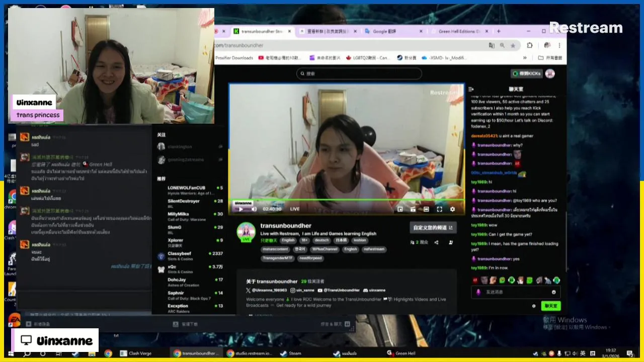Click the green chat send button
644x362 pixels.
coord(551,306)
